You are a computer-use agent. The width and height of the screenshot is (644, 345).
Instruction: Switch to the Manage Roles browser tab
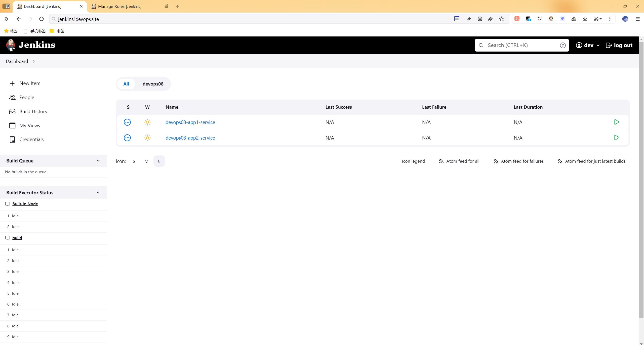[120, 6]
